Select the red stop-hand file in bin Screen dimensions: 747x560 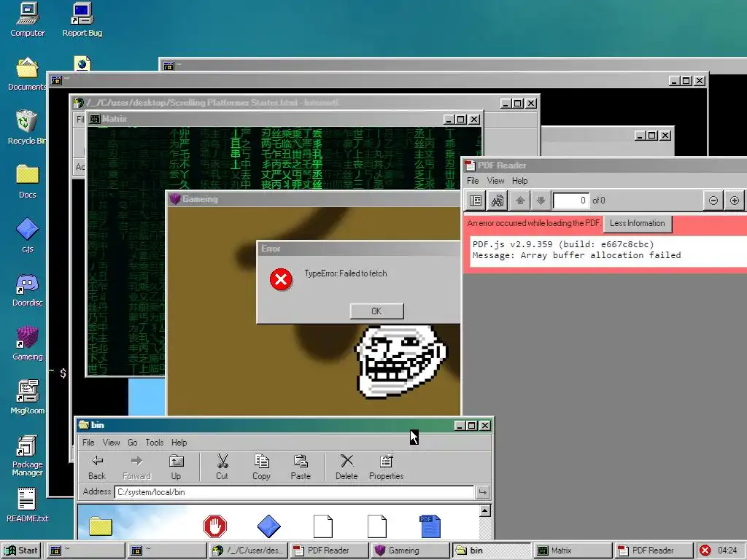coord(215,526)
